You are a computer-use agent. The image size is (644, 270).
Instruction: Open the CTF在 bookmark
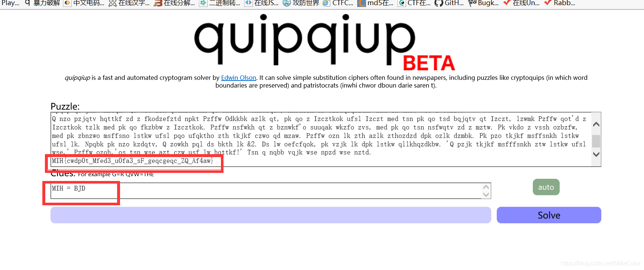point(415,3)
